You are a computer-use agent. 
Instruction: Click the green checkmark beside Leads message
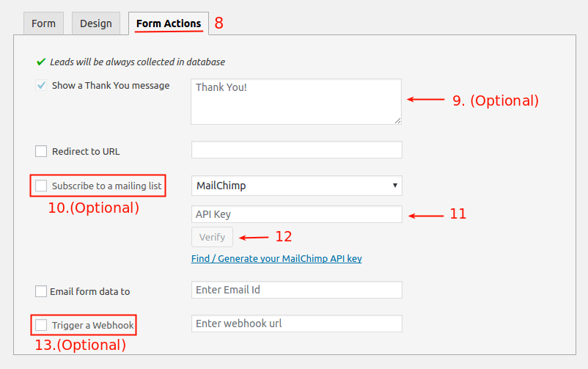41,62
